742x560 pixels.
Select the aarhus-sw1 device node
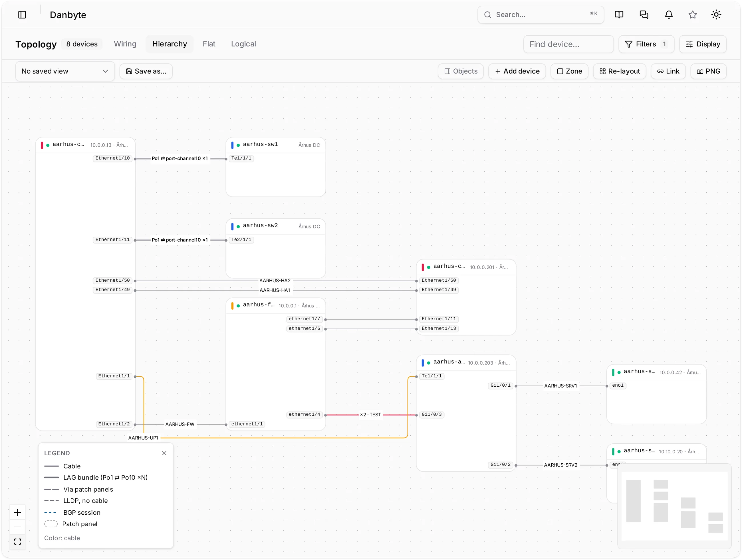click(x=275, y=167)
